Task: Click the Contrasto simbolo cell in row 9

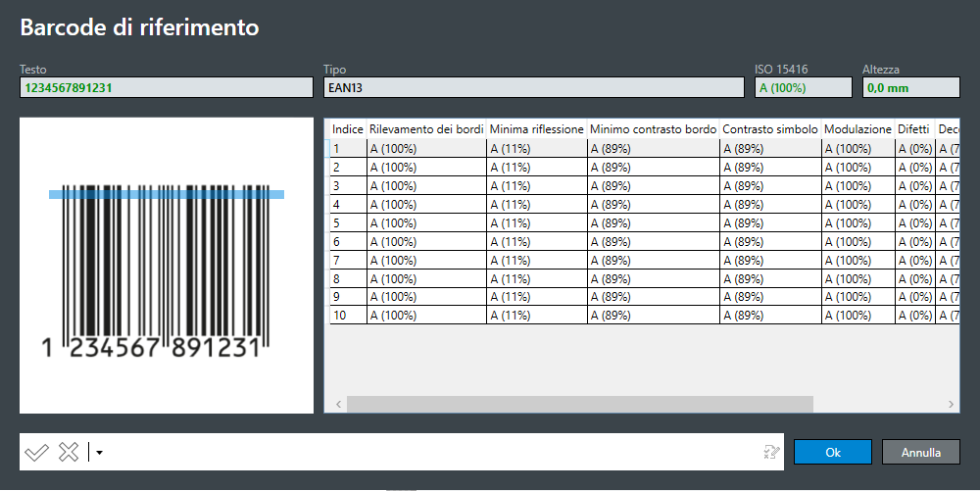Action: (x=770, y=297)
